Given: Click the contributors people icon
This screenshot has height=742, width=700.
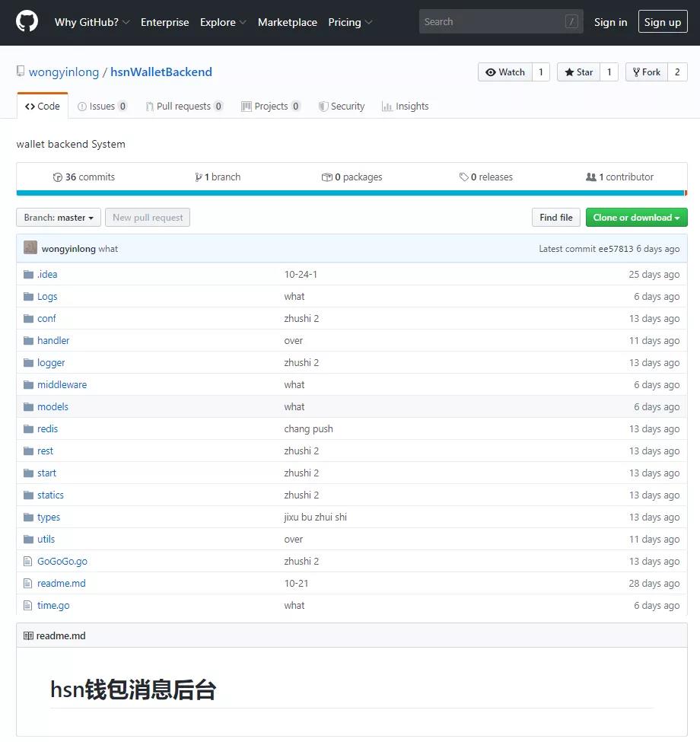Looking at the screenshot, I should tap(590, 177).
